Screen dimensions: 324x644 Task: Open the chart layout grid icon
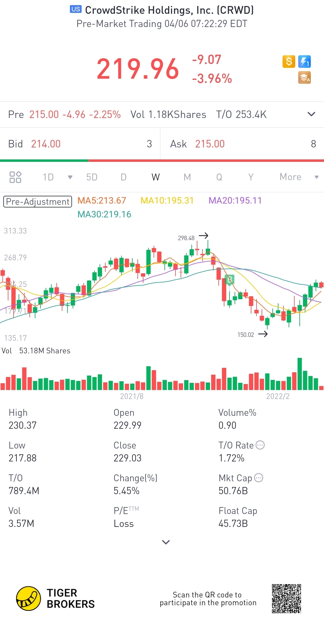(15, 177)
